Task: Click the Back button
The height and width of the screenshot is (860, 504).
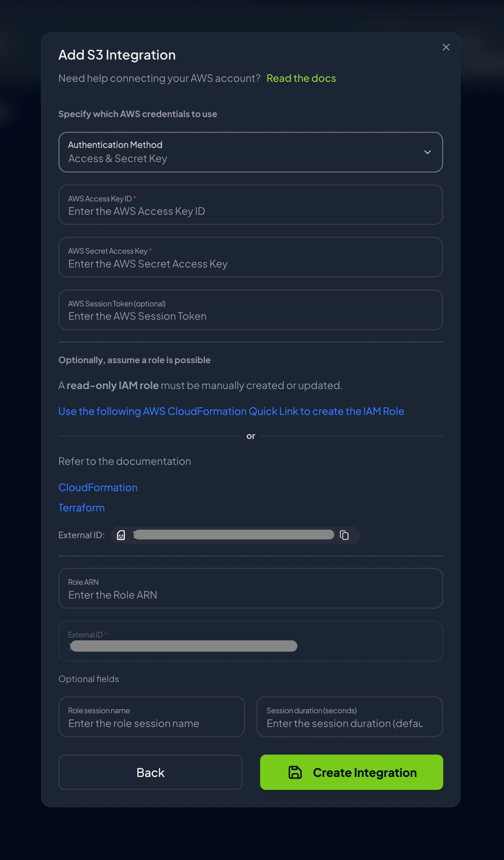Action: [x=150, y=772]
